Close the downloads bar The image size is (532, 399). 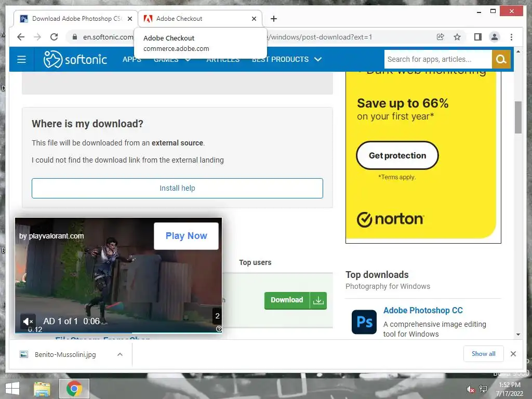[x=513, y=354]
